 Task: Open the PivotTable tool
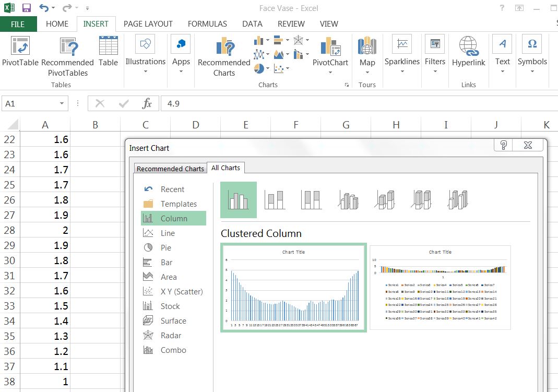point(20,52)
